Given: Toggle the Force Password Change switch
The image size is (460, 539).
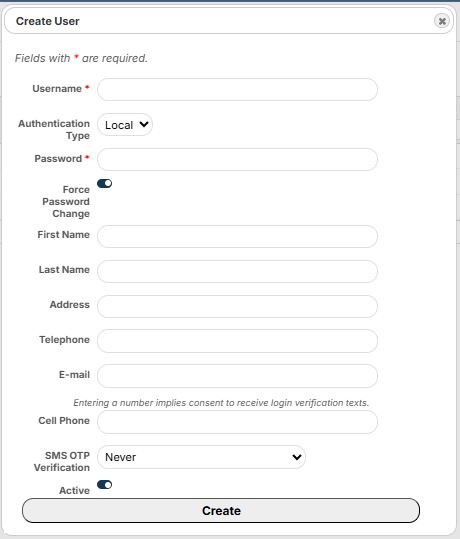Looking at the screenshot, I should [105, 184].
